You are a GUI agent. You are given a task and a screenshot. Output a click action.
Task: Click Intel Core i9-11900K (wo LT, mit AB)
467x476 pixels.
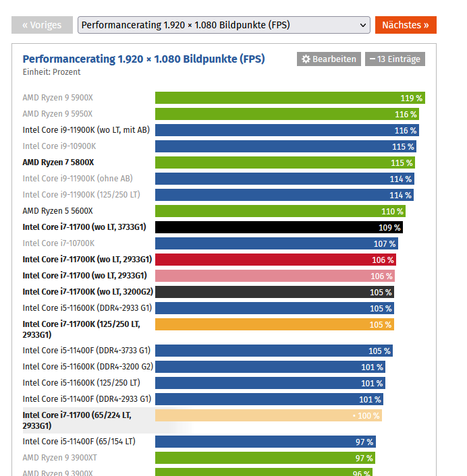86,130
